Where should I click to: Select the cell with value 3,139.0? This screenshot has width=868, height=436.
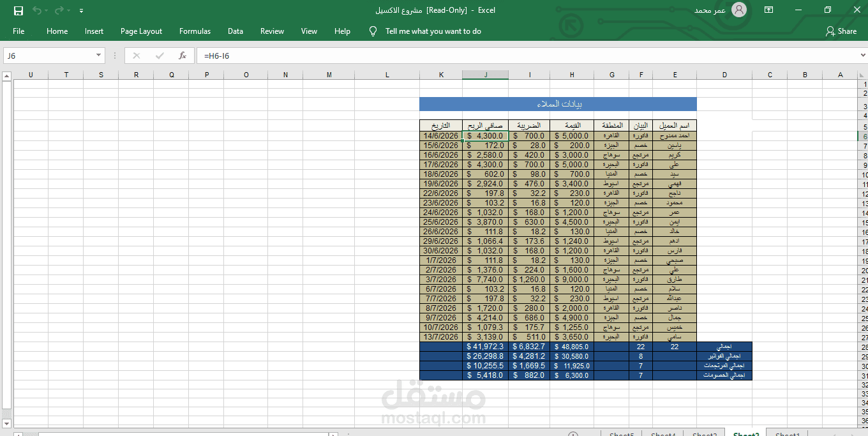point(486,337)
